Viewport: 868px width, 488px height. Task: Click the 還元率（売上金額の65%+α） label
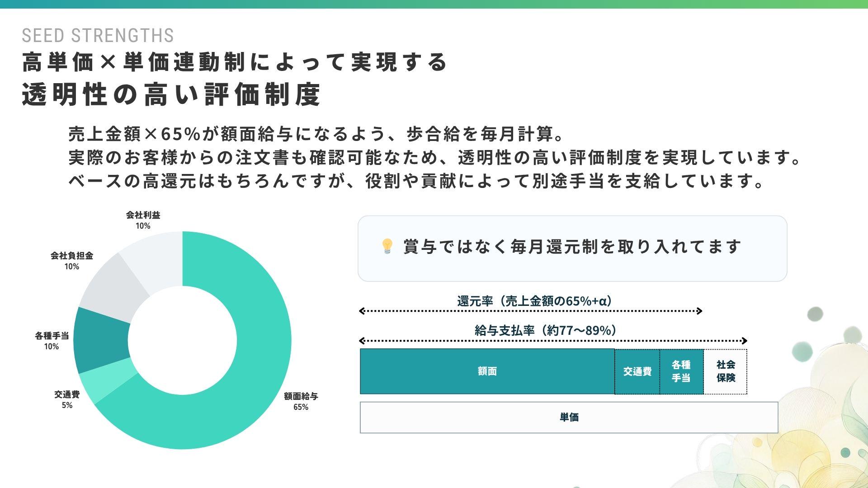pyautogui.click(x=534, y=301)
